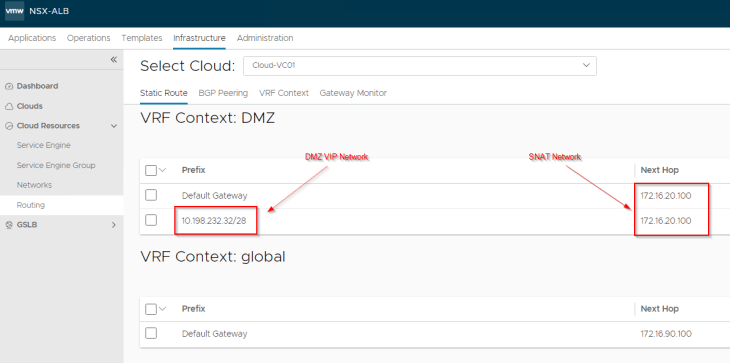Open the global table select-all dropdown arrow

coord(162,309)
